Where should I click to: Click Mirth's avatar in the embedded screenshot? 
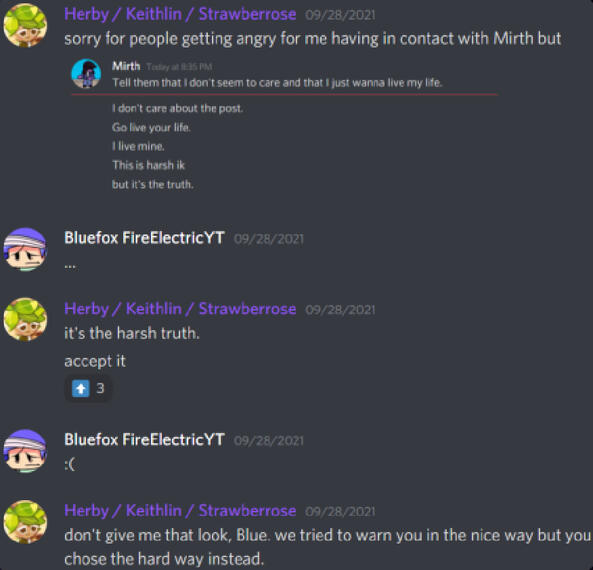[86, 73]
